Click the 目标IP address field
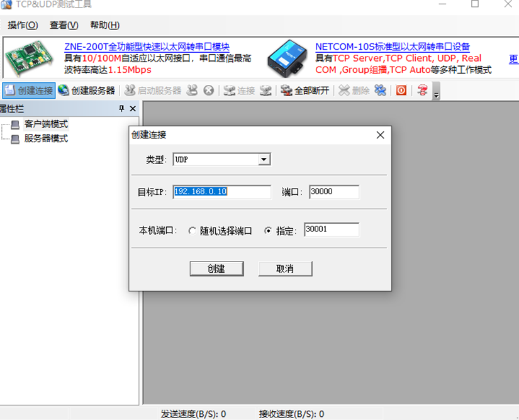Screen dimensions: 519x420 pyautogui.click(x=222, y=192)
